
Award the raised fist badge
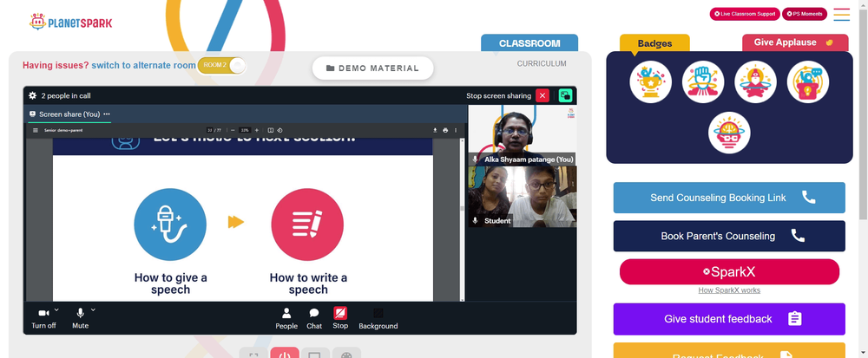[x=703, y=81]
